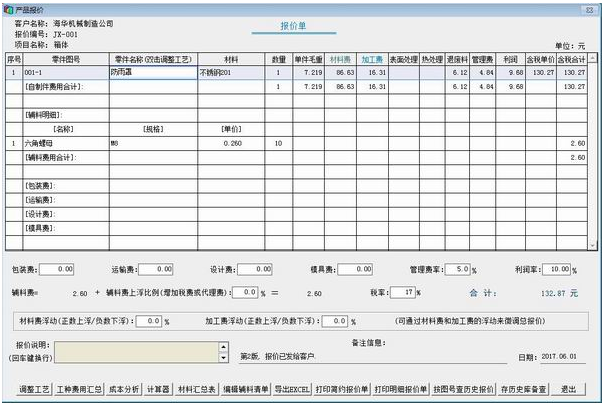Image resolution: width=607 pixels, height=411 pixels.
Task: Click the 表面处理 column header
Action: pyautogui.click(x=404, y=59)
